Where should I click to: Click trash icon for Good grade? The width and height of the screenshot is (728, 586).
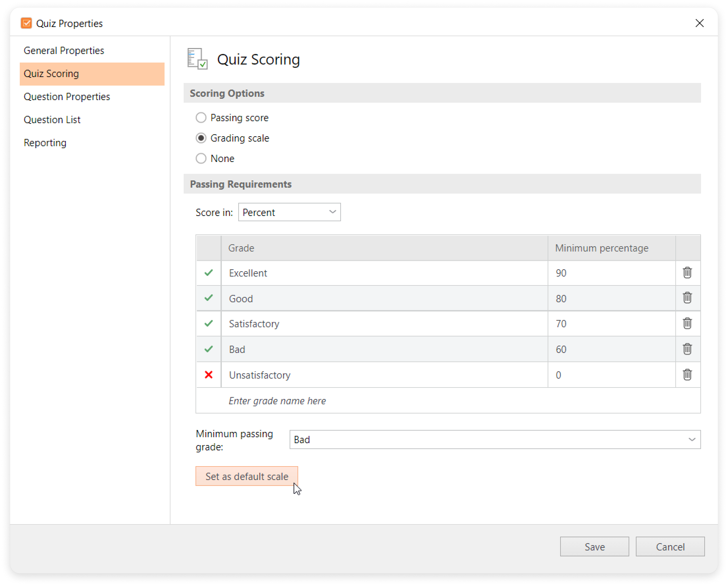point(687,298)
